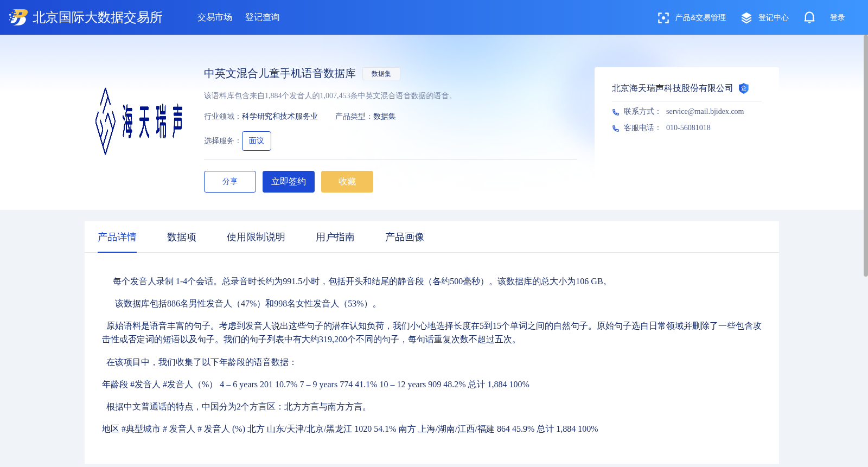
Task: Open 登记查询 in the top navigation
Action: [x=263, y=17]
